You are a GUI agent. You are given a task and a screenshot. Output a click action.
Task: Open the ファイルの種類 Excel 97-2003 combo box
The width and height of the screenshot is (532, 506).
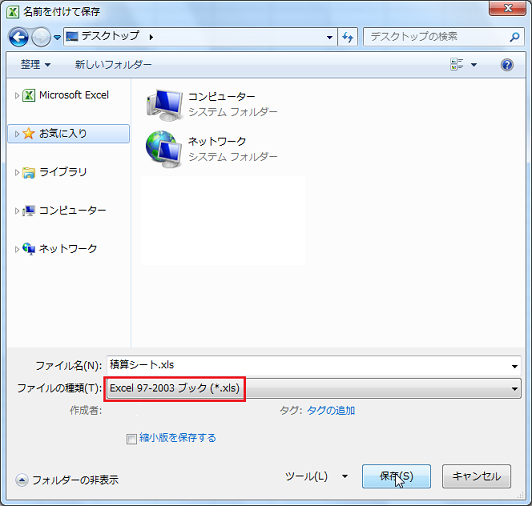point(314,388)
